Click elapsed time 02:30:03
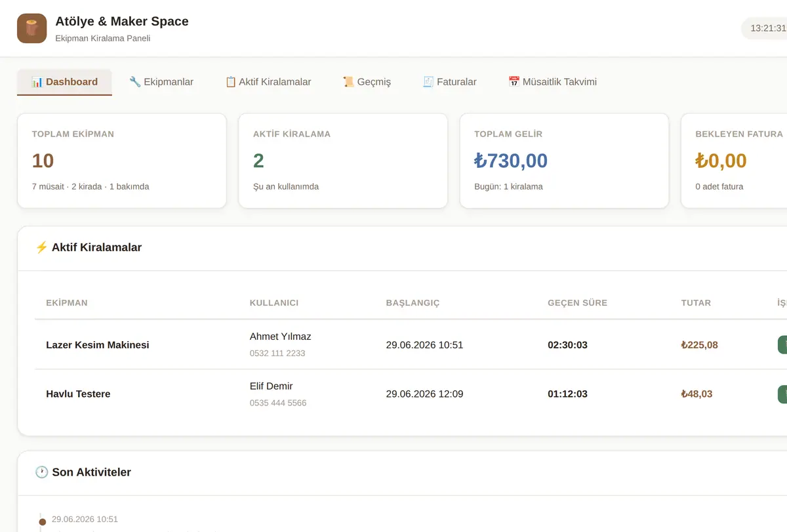Screen dimensions: 787x532 click(x=568, y=345)
